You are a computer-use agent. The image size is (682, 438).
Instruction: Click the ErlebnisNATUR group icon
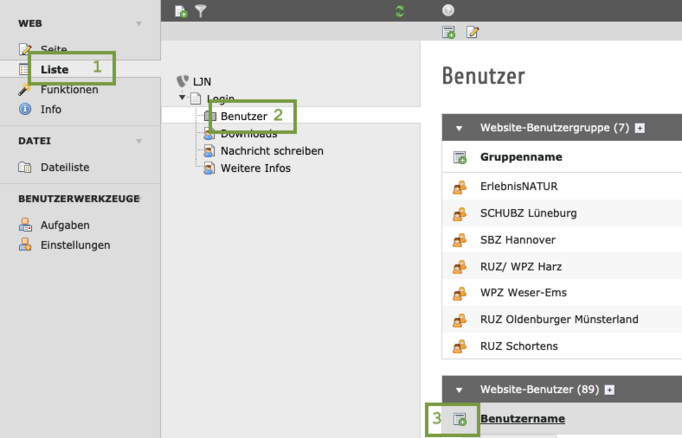(460, 187)
